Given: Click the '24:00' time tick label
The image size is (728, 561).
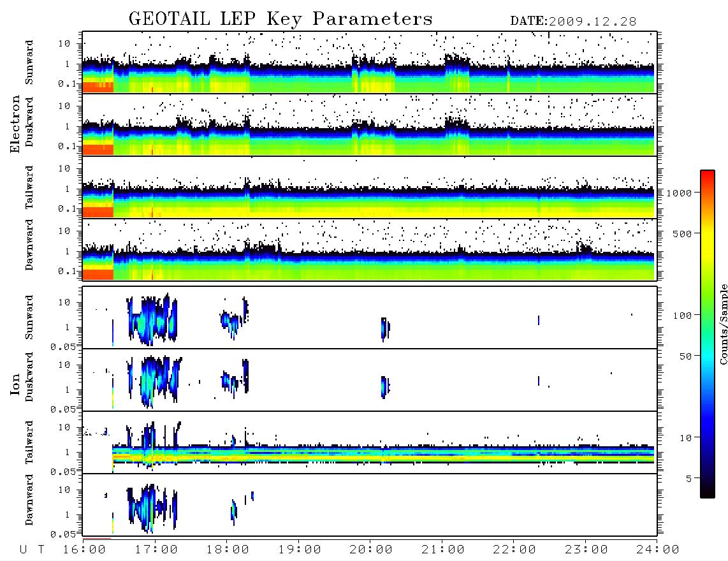Looking at the screenshot, I should (x=657, y=550).
